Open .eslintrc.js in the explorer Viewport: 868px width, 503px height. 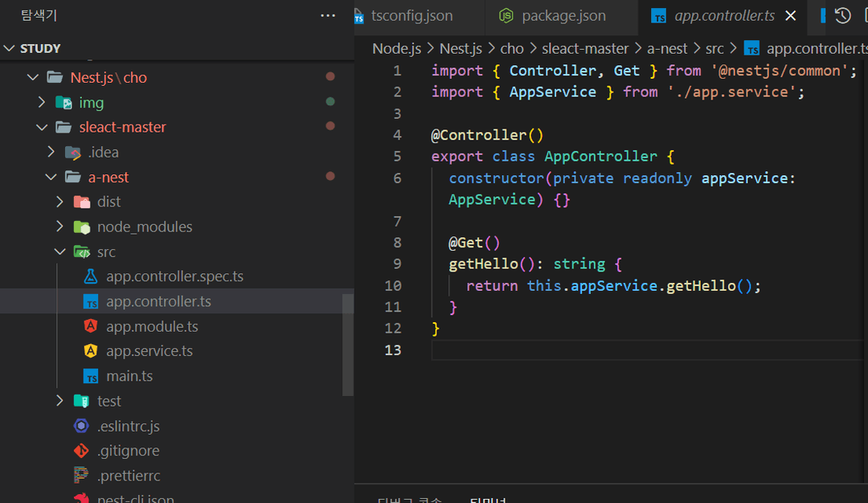point(129,426)
